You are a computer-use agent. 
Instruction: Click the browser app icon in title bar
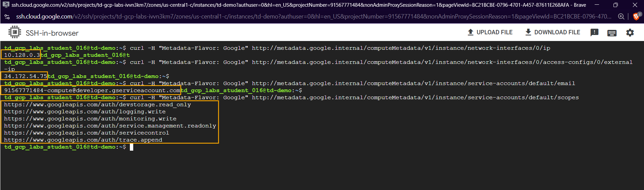(x=6, y=5)
